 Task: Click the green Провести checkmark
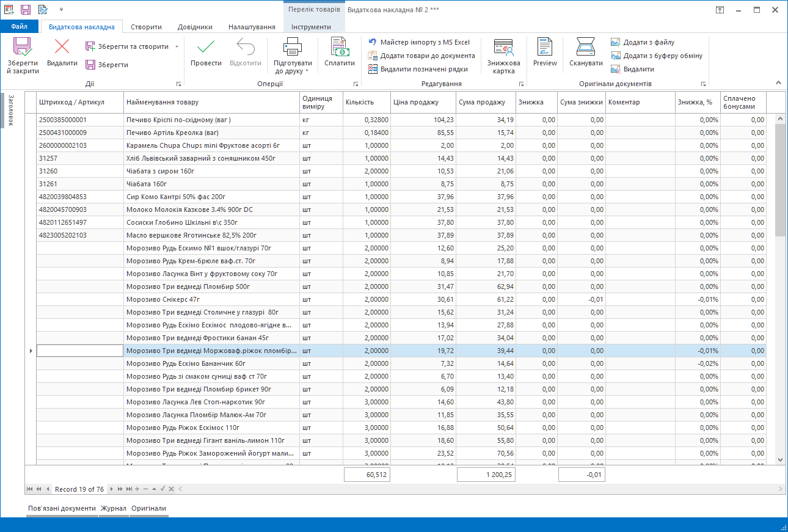tap(206, 46)
